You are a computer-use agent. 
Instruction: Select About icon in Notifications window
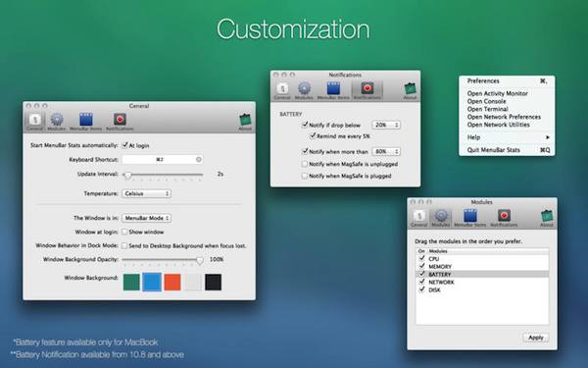click(410, 88)
